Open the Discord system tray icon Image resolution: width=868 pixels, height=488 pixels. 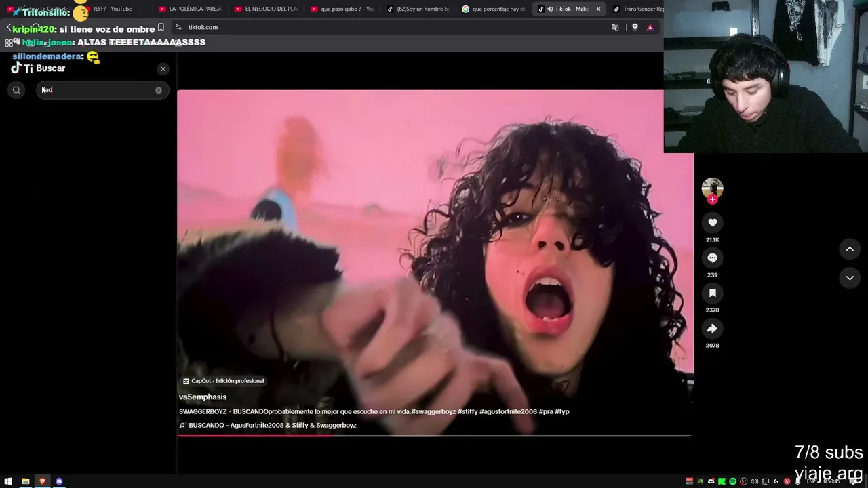click(711, 481)
